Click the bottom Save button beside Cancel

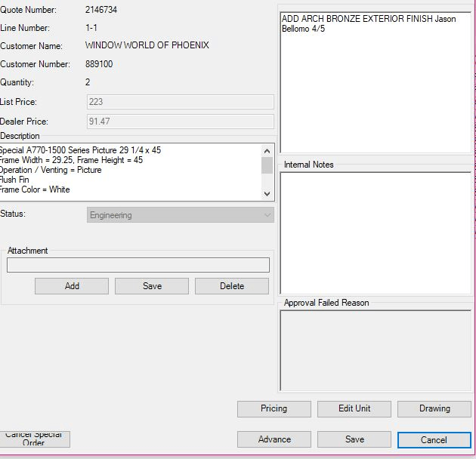354,439
